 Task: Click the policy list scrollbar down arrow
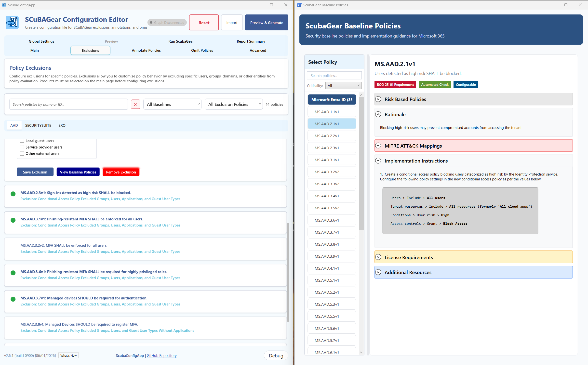point(361,352)
